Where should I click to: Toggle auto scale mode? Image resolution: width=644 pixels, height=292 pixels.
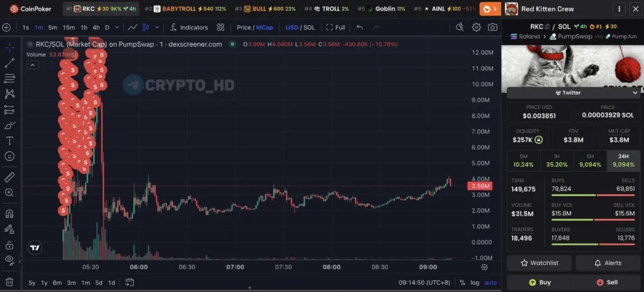pyautogui.click(x=491, y=283)
